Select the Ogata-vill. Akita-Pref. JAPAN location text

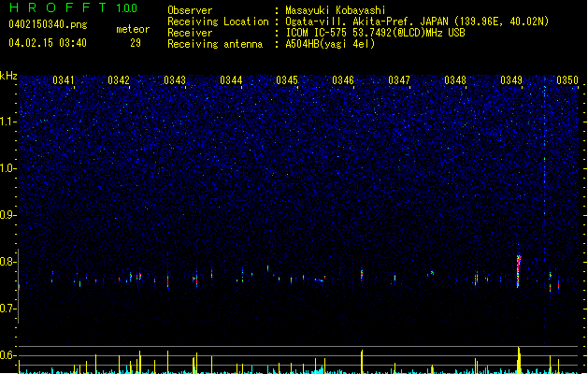coord(417,22)
